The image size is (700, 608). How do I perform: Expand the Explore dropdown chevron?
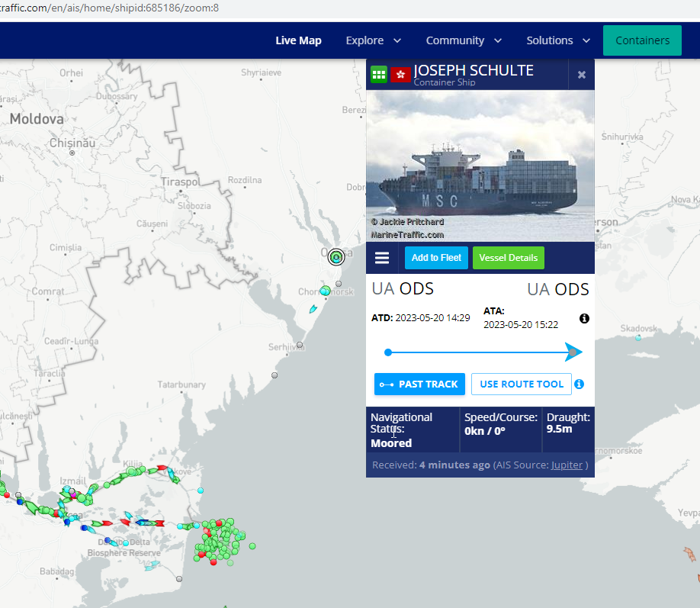coord(397,41)
